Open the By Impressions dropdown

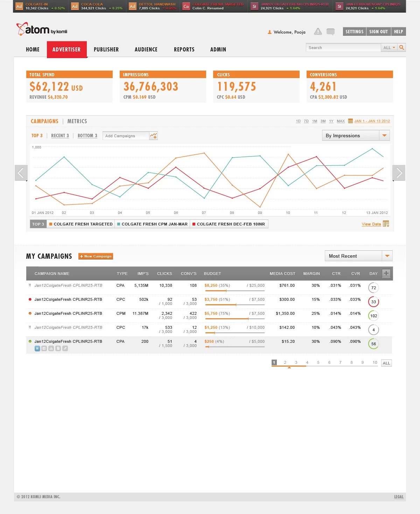click(x=356, y=136)
